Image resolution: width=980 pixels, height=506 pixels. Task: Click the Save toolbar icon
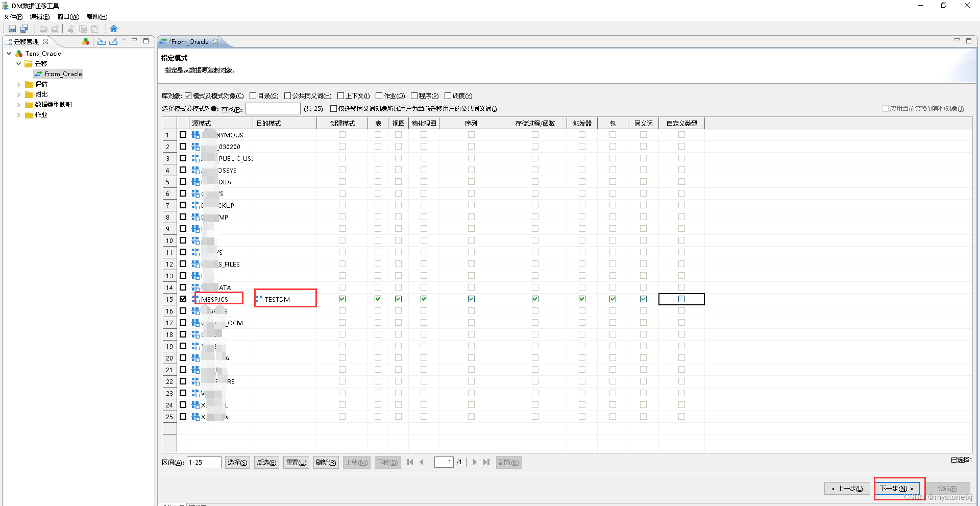tap(12, 29)
